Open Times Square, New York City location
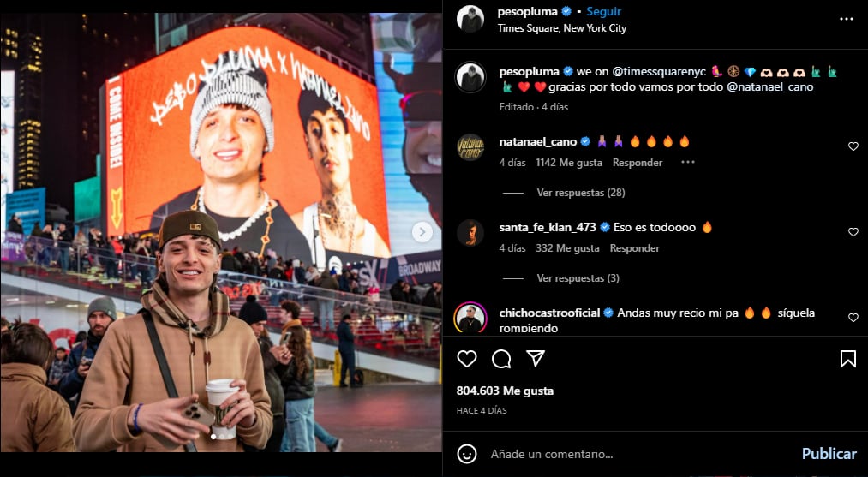Image resolution: width=868 pixels, height=477 pixels. coord(562,27)
